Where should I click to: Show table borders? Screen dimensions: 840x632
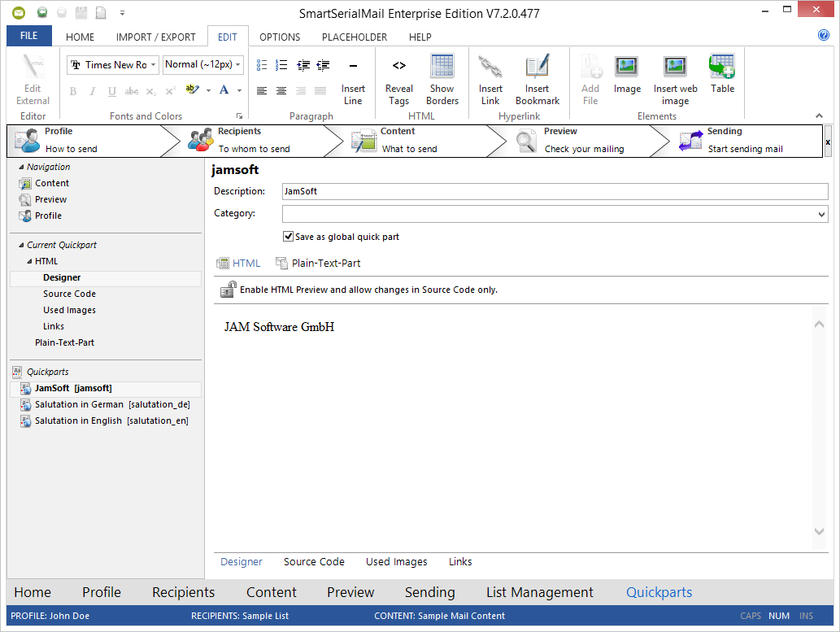442,80
